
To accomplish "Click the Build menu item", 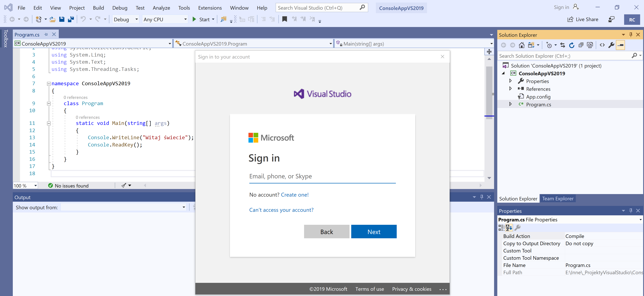I will (x=97, y=8).
